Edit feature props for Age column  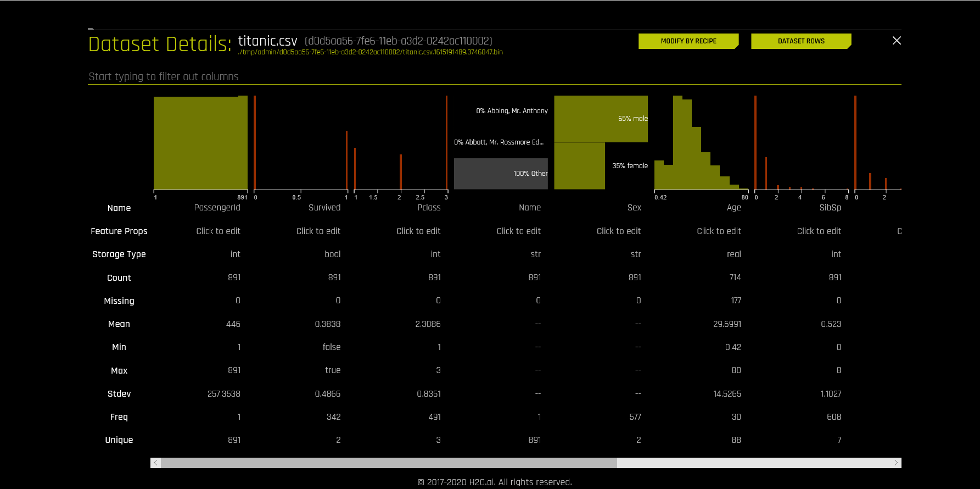719,231
